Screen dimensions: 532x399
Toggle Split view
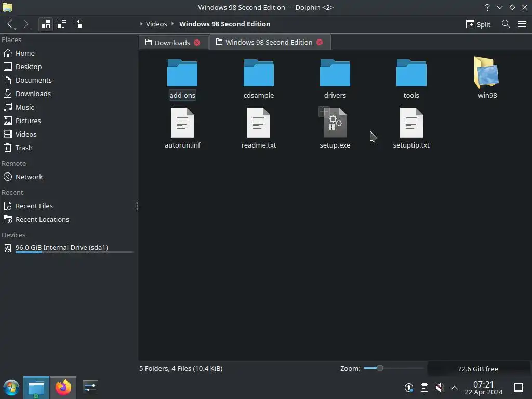pos(478,24)
